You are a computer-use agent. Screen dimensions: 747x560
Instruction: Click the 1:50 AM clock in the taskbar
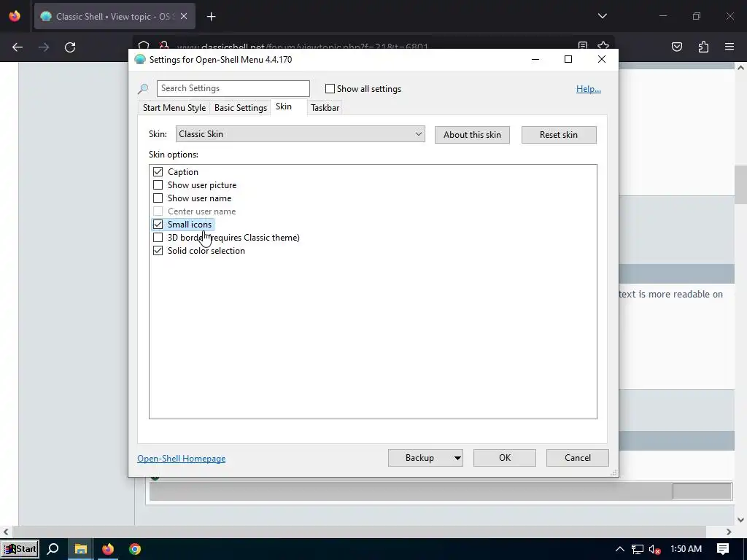pos(686,549)
